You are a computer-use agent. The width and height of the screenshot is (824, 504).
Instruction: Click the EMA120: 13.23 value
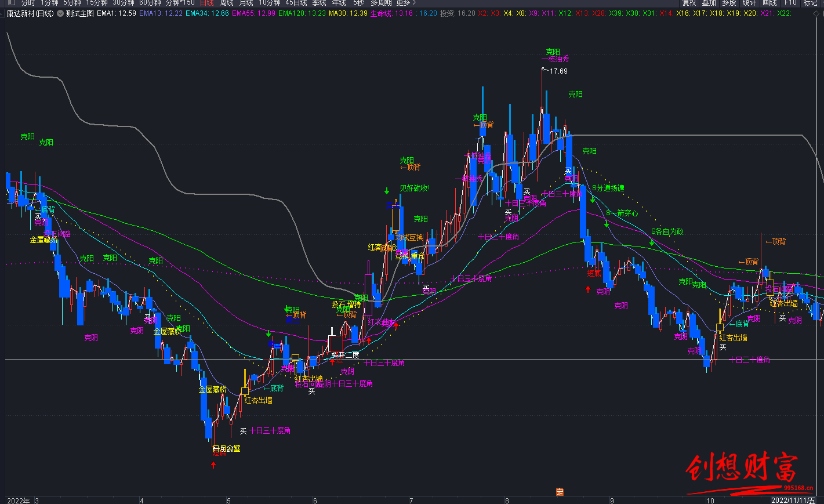point(302,13)
